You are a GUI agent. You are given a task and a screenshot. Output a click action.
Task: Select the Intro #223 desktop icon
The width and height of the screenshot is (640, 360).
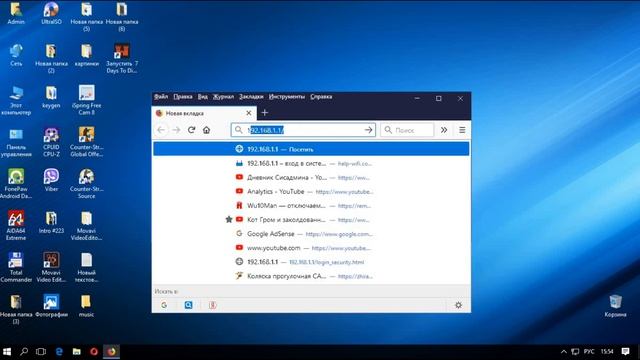(x=51, y=222)
